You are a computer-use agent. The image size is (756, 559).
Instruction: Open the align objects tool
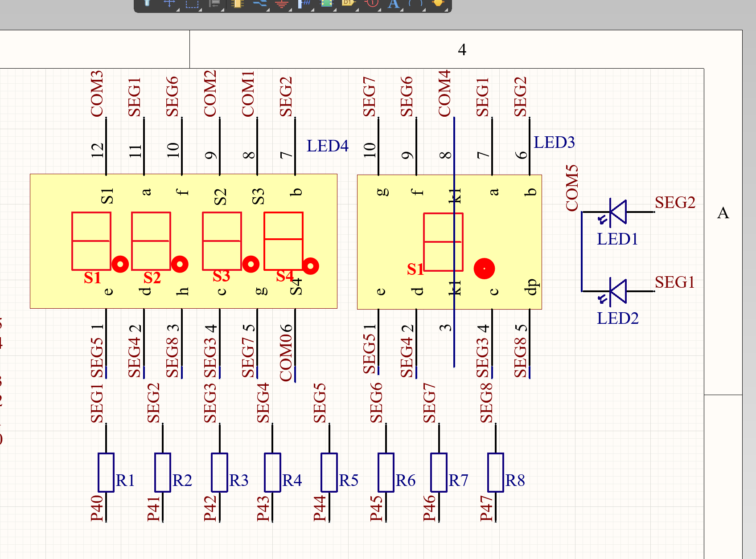click(215, 4)
